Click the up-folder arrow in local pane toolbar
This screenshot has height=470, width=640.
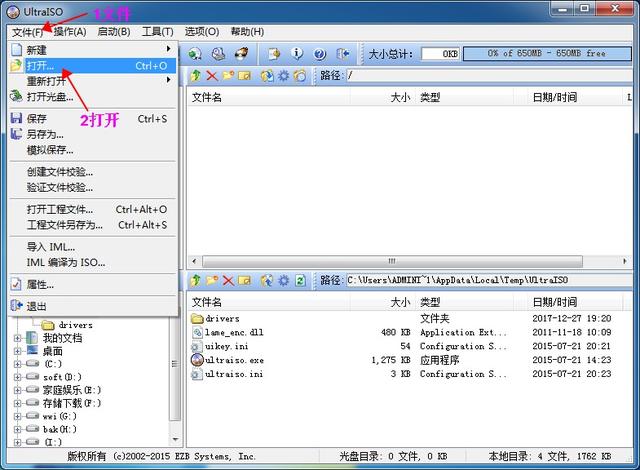coord(196,280)
